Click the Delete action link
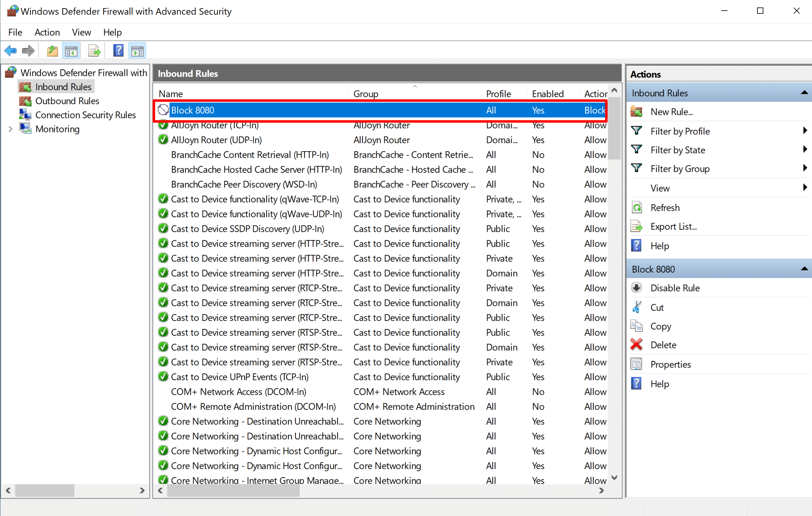Screen dimensions: 812x516 point(663,345)
